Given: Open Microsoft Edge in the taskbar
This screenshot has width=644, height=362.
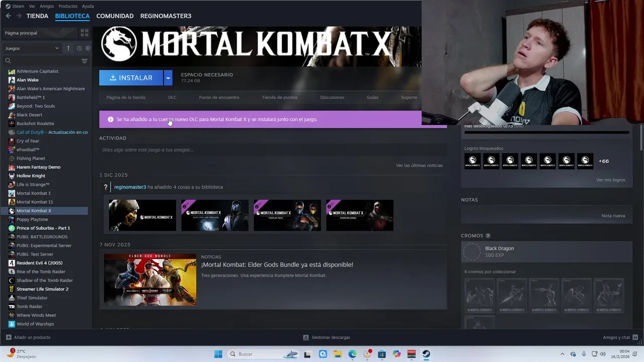Looking at the screenshot, I should 352,354.
